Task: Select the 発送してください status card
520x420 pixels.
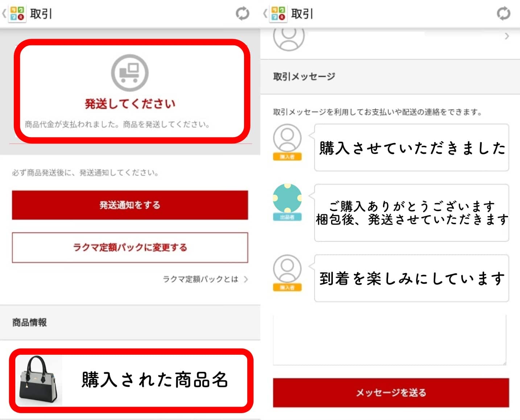Action: click(132, 91)
